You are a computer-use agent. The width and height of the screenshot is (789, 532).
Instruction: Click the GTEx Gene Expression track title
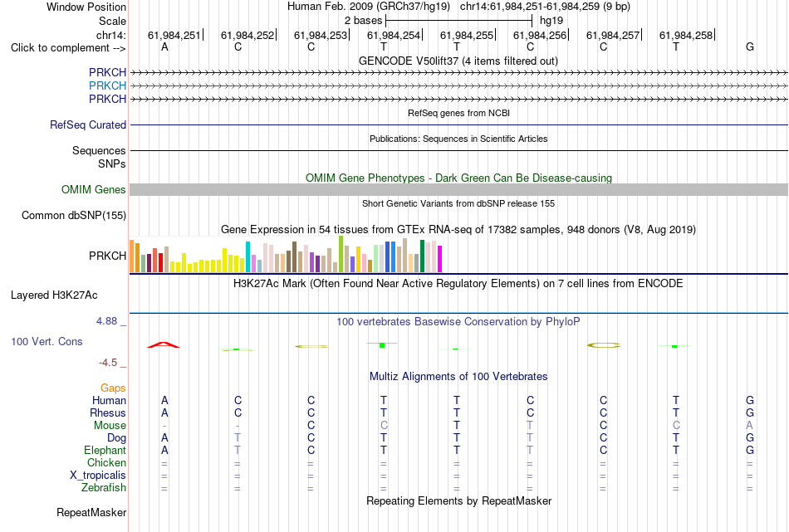pyautogui.click(x=458, y=230)
